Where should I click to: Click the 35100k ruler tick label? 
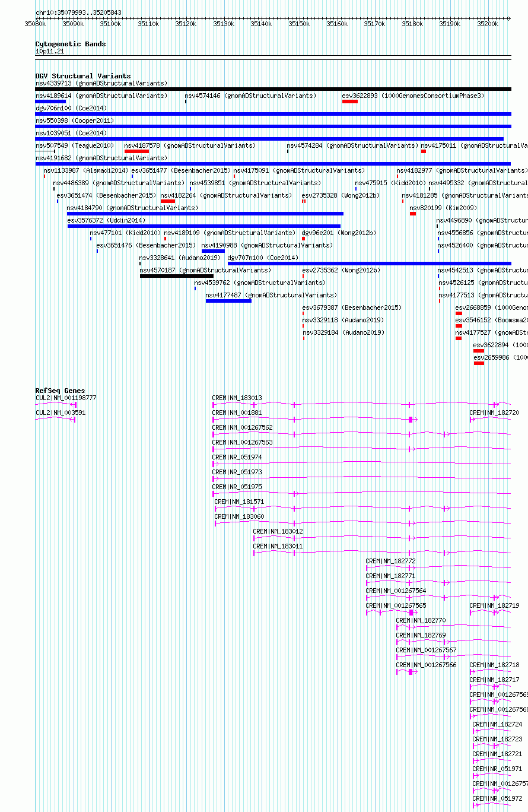tap(110, 24)
